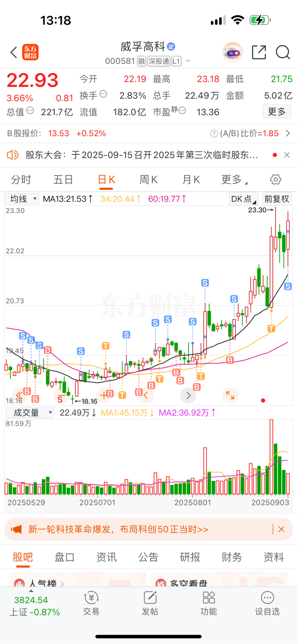Switch to the 月K tab

191,179
